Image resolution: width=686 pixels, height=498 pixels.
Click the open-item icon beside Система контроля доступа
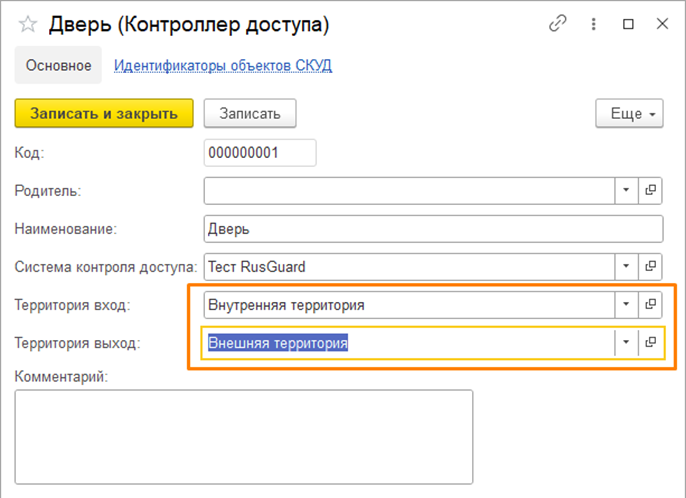pyautogui.click(x=650, y=266)
